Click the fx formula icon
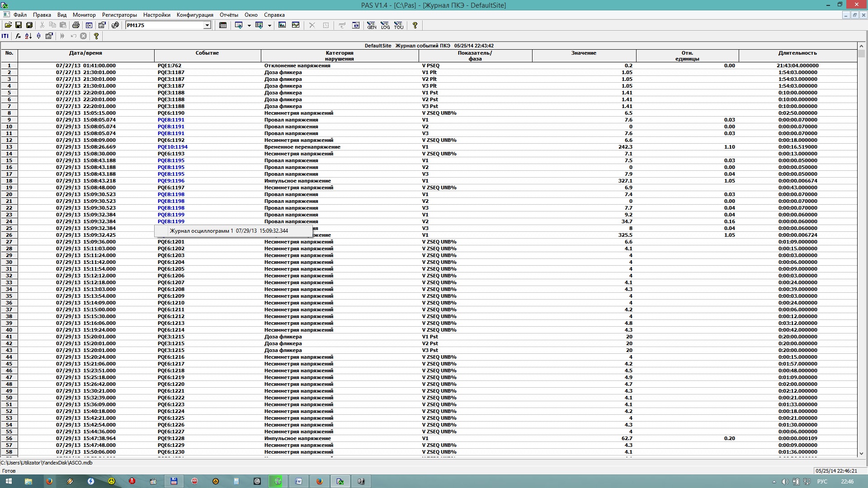Image resolution: width=868 pixels, height=488 pixels. 18,36
